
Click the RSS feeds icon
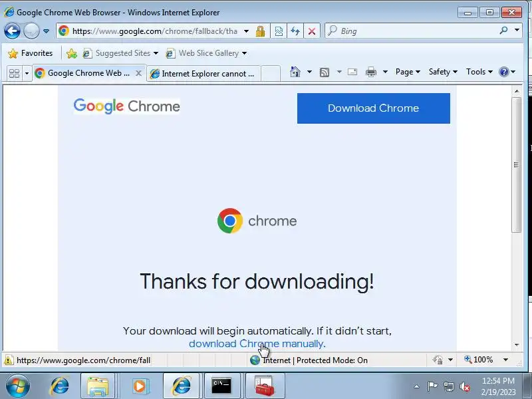(325, 72)
